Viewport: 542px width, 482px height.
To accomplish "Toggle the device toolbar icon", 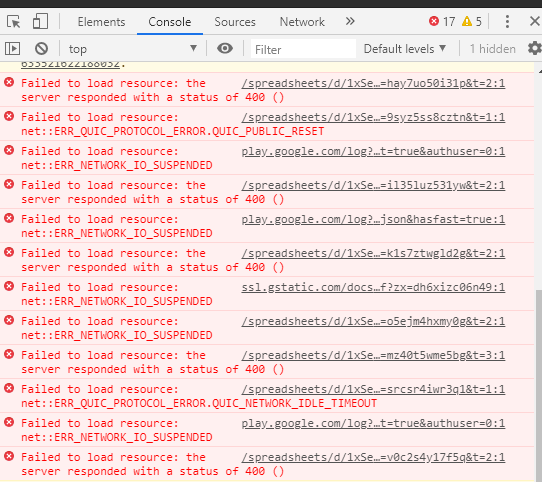I will (x=40, y=21).
